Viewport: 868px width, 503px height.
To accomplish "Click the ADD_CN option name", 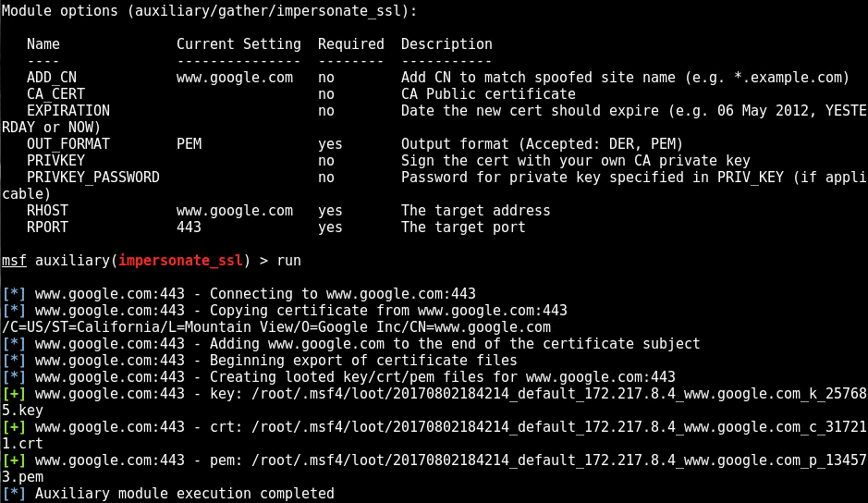I will coord(52,78).
